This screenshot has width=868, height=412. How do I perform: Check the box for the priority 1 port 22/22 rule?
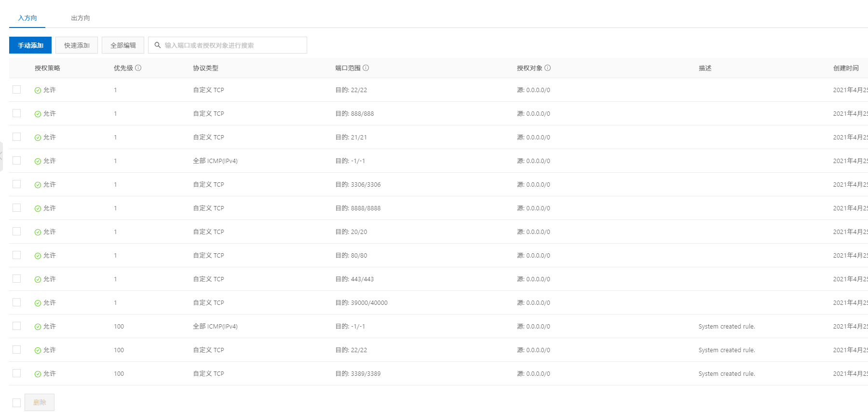point(17,90)
